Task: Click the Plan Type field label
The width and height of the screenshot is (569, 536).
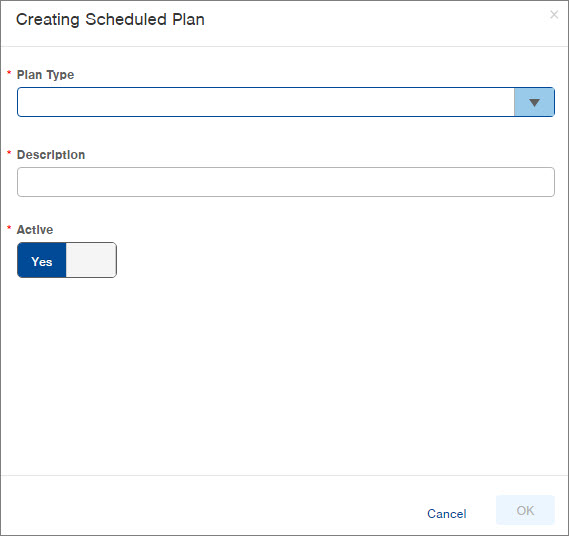Action: (x=45, y=75)
